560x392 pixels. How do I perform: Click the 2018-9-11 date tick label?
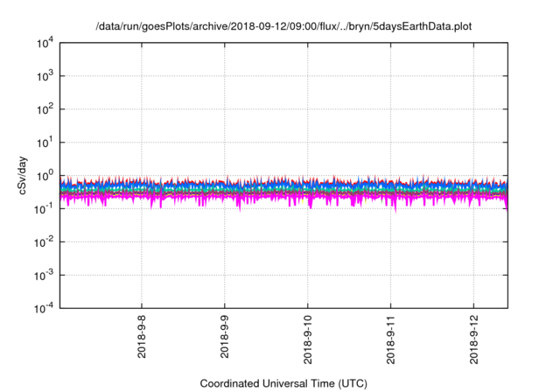coord(391,339)
